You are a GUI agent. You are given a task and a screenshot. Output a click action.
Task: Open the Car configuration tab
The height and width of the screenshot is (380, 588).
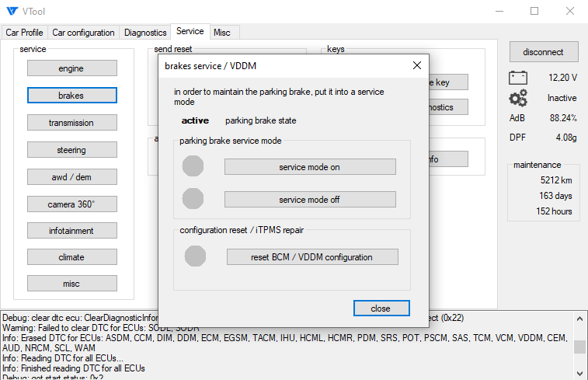pyautogui.click(x=84, y=33)
